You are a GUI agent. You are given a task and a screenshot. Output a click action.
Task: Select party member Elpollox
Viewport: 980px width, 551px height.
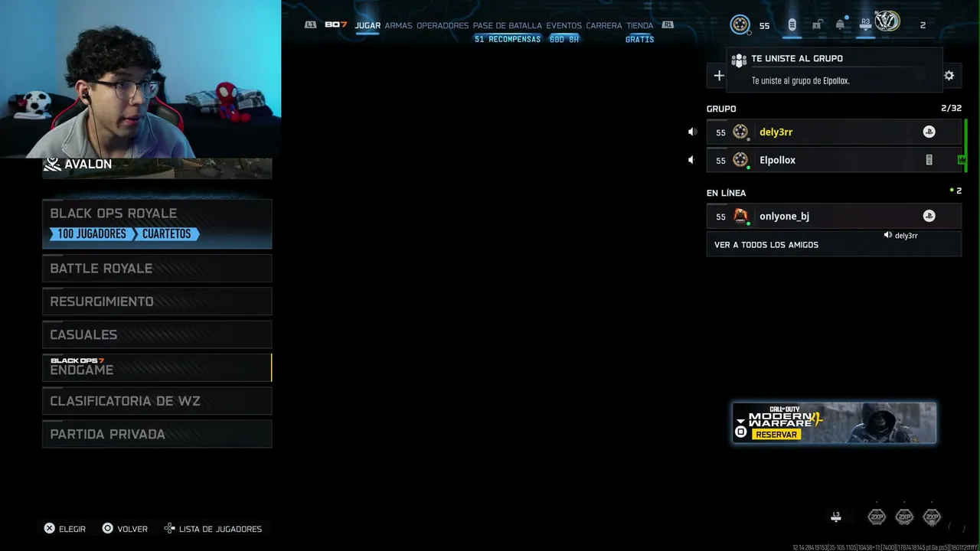coord(834,160)
